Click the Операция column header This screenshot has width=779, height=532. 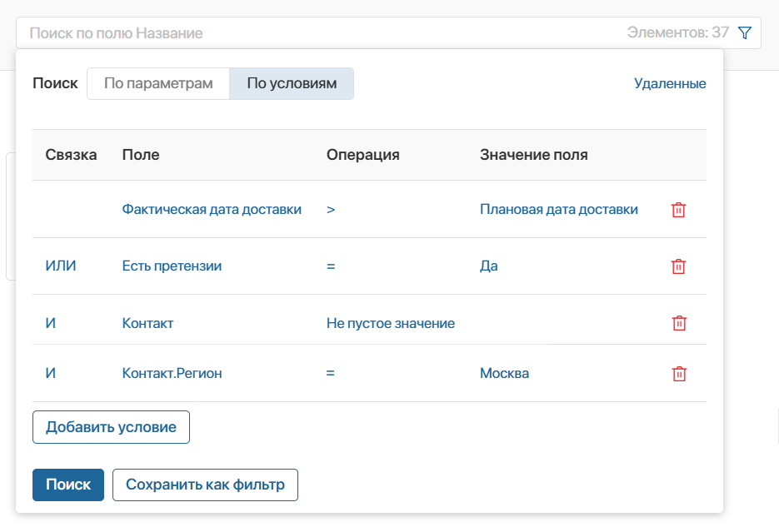click(362, 155)
